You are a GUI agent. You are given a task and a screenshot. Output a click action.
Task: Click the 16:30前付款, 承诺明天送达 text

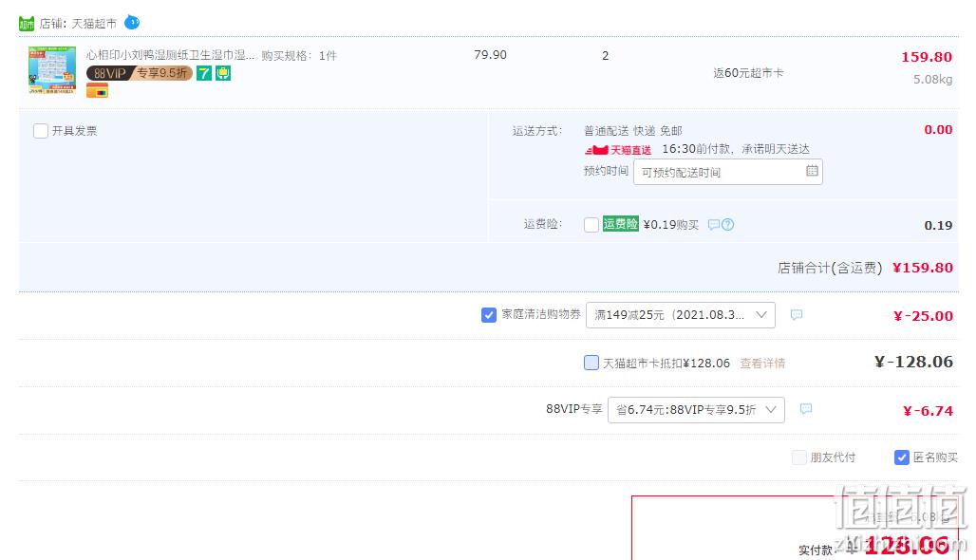pos(736,149)
